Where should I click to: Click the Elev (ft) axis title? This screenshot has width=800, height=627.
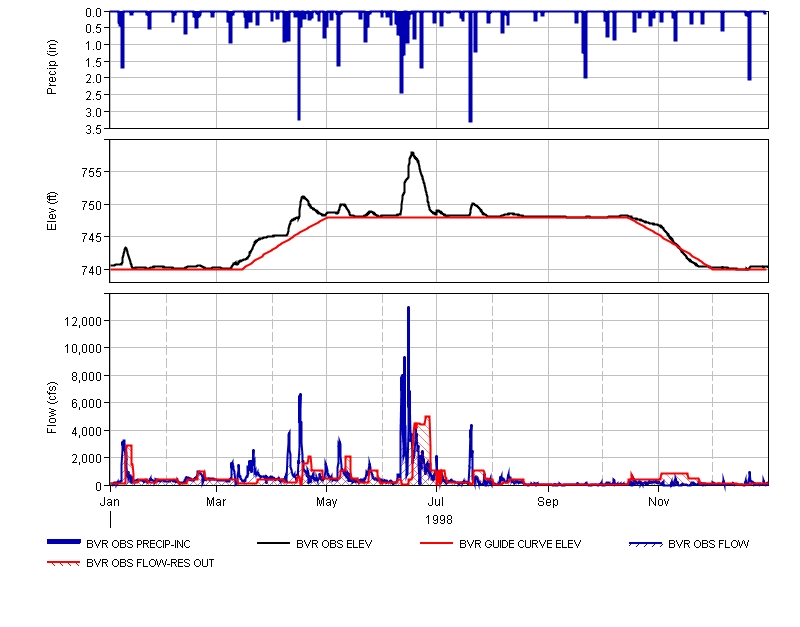[52, 211]
